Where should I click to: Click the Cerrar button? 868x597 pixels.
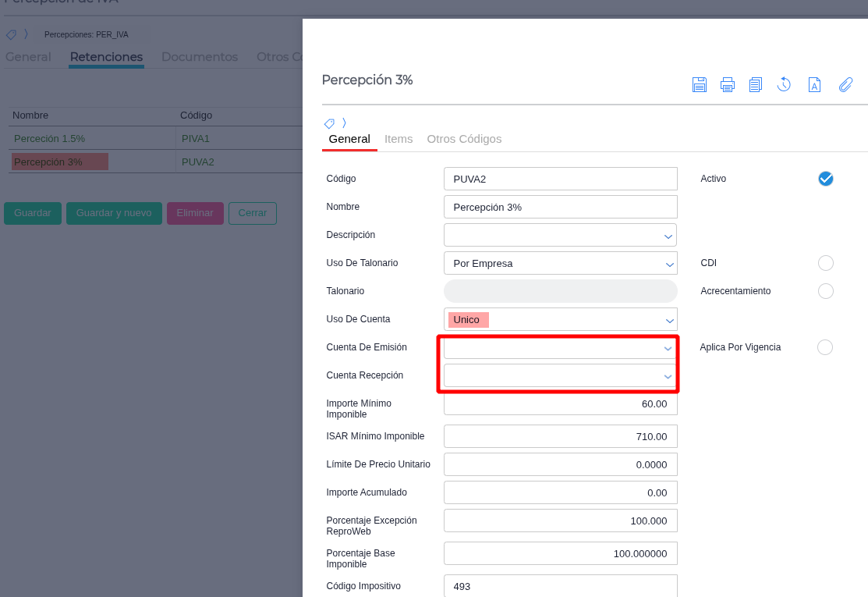(x=253, y=213)
